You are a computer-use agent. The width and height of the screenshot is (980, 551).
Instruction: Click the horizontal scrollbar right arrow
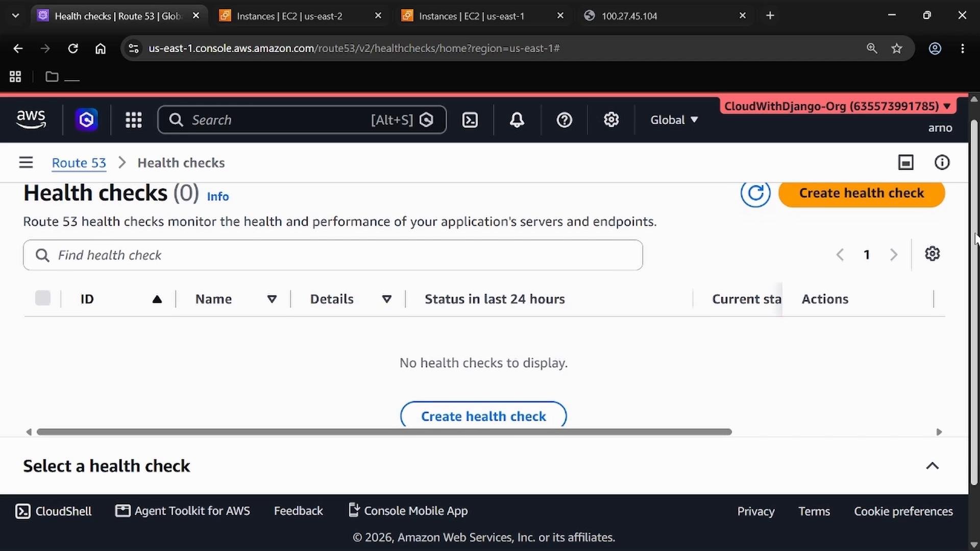pyautogui.click(x=939, y=432)
